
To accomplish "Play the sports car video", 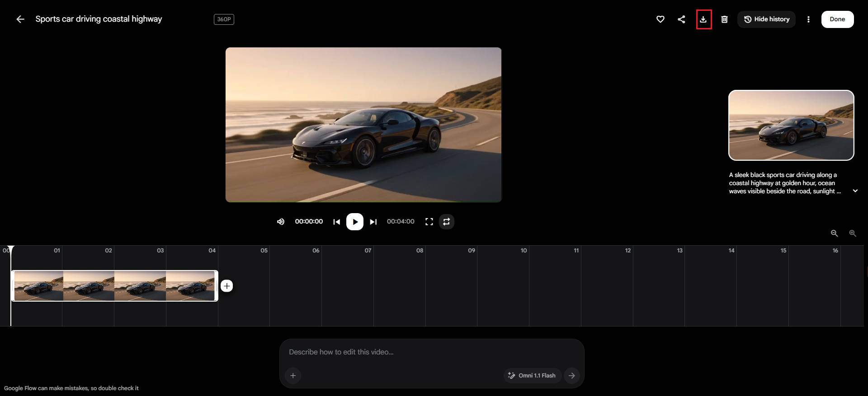I will tap(355, 222).
